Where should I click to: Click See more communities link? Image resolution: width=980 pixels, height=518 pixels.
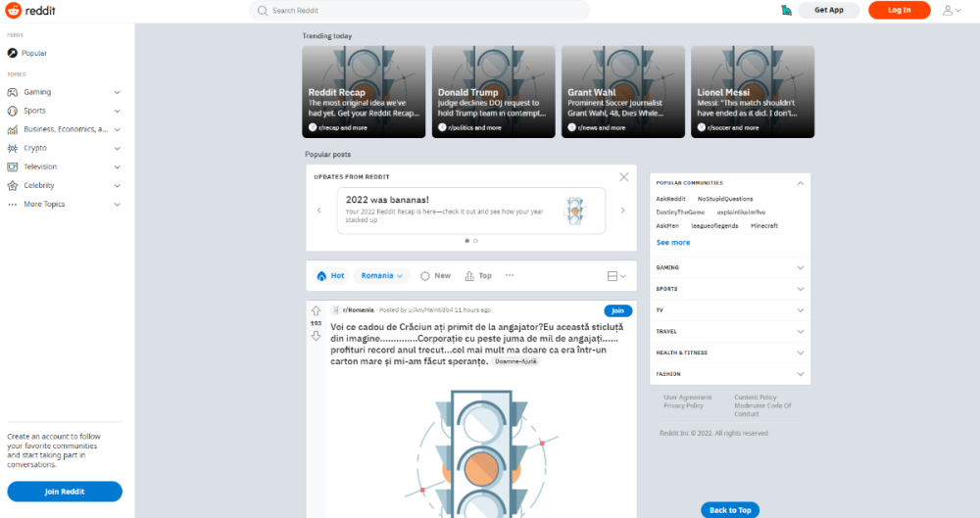pos(673,243)
